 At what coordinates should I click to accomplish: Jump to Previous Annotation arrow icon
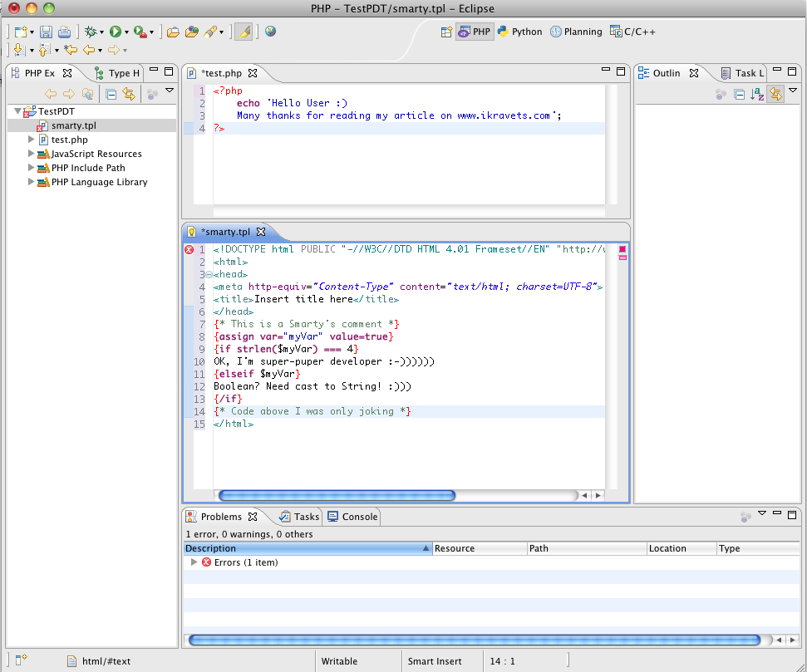pos(44,50)
